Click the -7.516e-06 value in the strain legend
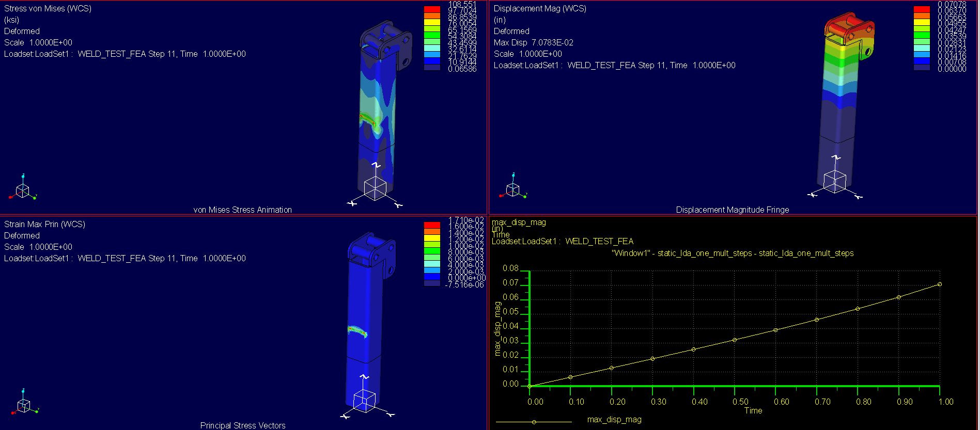The image size is (980, 430). coord(464,284)
